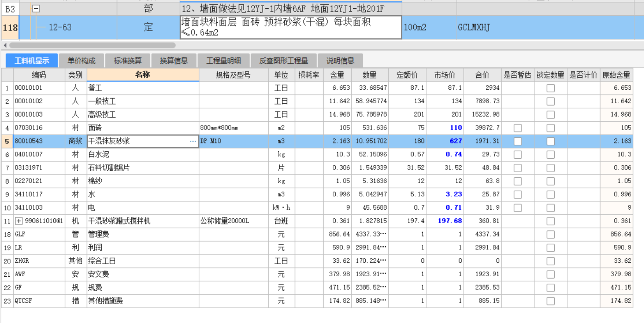Check 锁定数量 for the 规费 row
Viewport: 644px width, 323px height.
(551, 288)
